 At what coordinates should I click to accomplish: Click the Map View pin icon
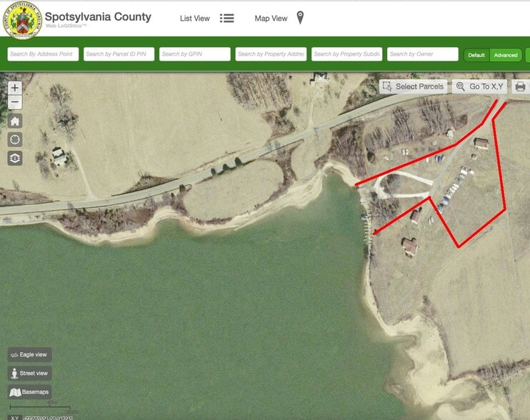coord(300,18)
